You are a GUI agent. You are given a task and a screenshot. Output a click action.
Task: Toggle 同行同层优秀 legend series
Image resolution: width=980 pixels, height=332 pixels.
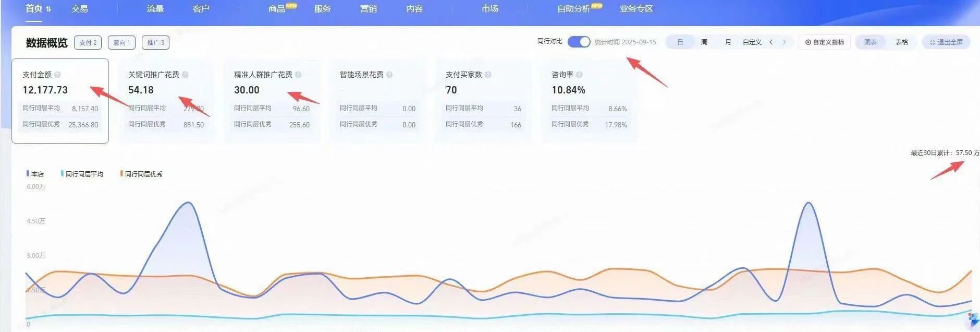point(141,174)
